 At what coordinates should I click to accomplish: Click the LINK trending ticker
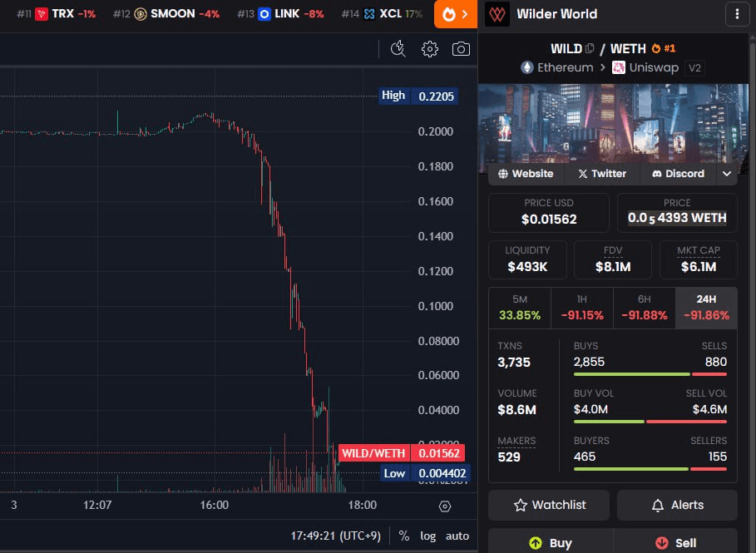(288, 14)
